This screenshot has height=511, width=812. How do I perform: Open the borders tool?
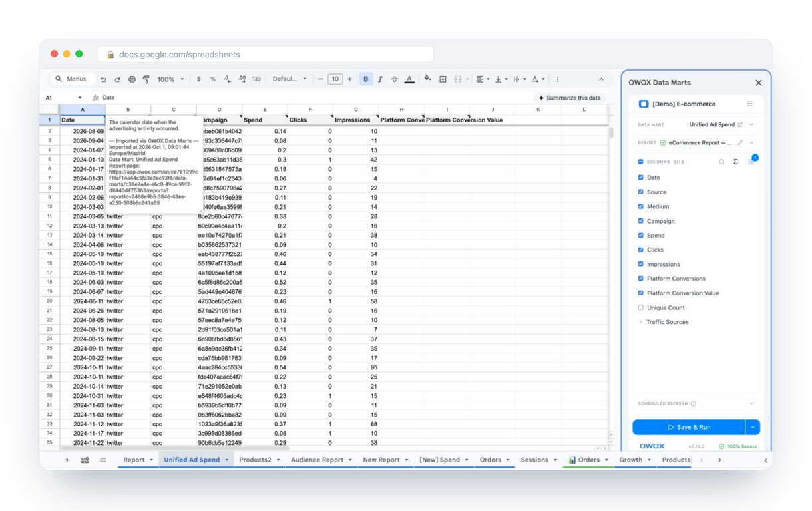tap(443, 79)
